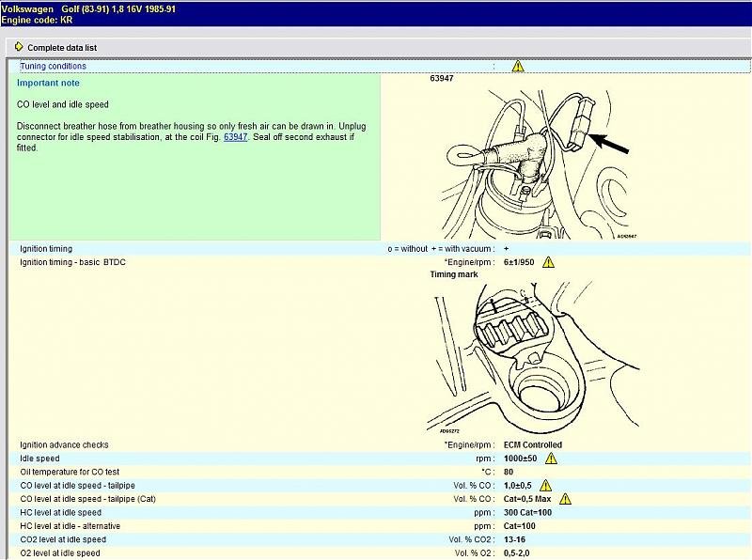
Task: Click the O2 level at idle speed row
Action: click(x=60, y=553)
